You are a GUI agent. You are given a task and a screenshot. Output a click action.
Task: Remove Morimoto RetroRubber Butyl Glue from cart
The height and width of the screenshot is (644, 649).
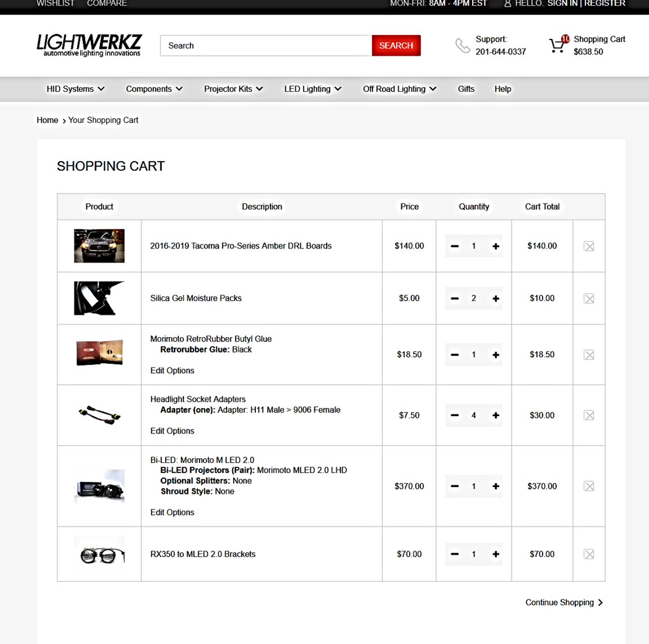[589, 355]
